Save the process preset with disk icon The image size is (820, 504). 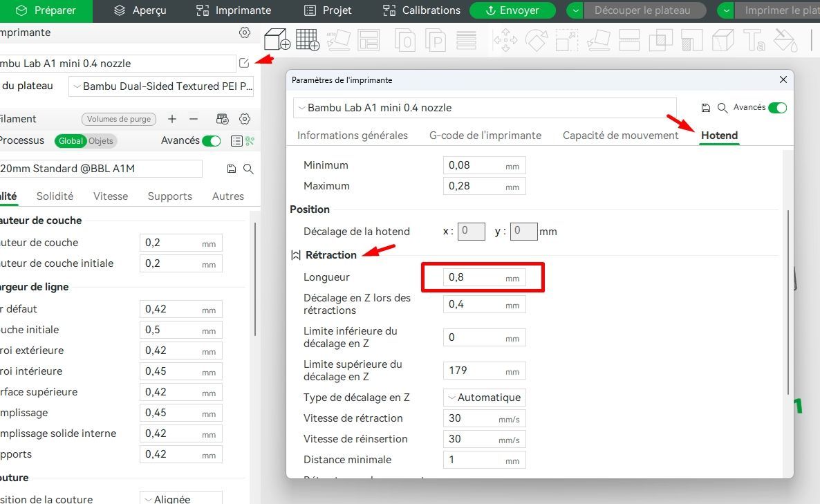click(231, 169)
